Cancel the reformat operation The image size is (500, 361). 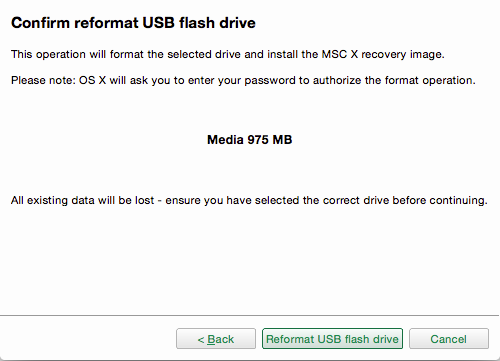[449, 339]
